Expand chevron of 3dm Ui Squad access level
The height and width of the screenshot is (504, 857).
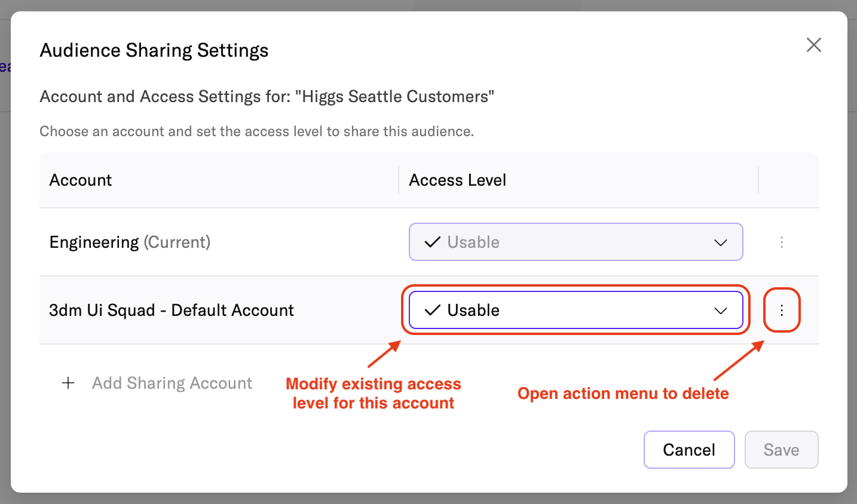pos(721,311)
